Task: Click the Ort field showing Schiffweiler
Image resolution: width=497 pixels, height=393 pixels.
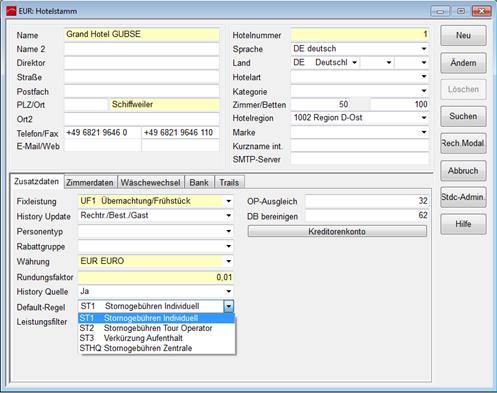Action: (x=164, y=105)
